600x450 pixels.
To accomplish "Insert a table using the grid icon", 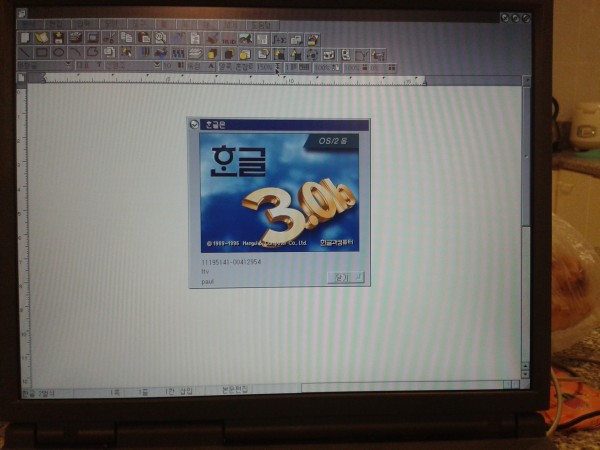I will [262, 39].
